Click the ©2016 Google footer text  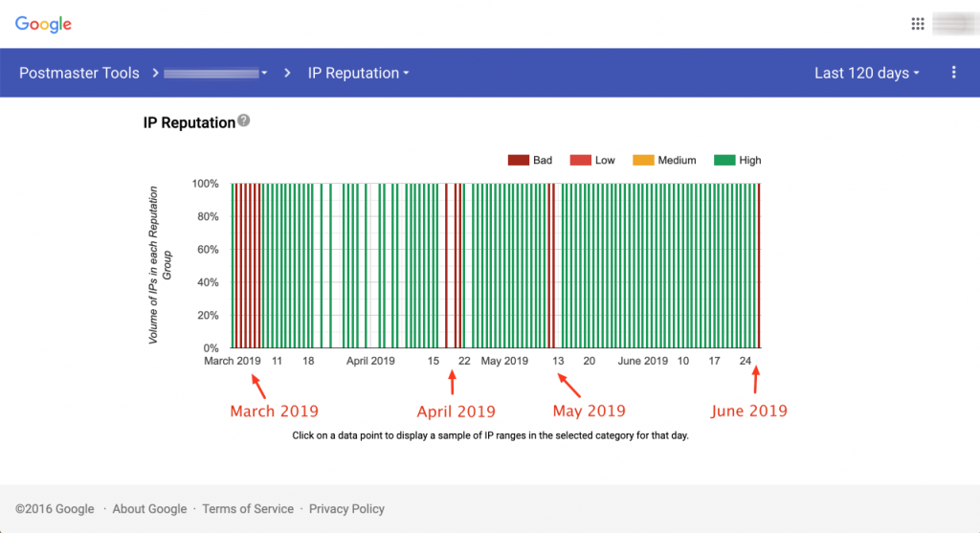(55, 509)
